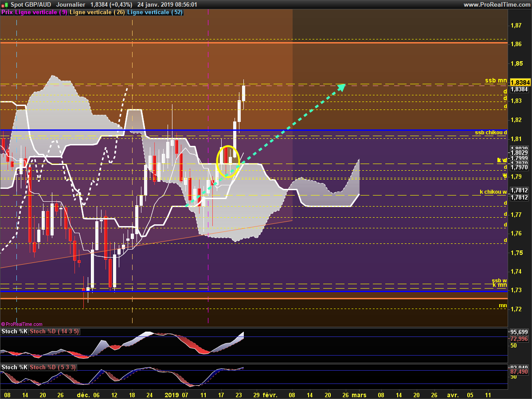Click the k mn level label
532x399 pixels.
tap(500, 285)
